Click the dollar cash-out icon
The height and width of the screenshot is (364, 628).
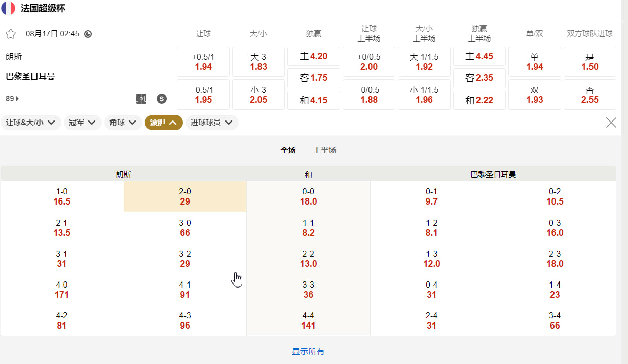(x=162, y=99)
